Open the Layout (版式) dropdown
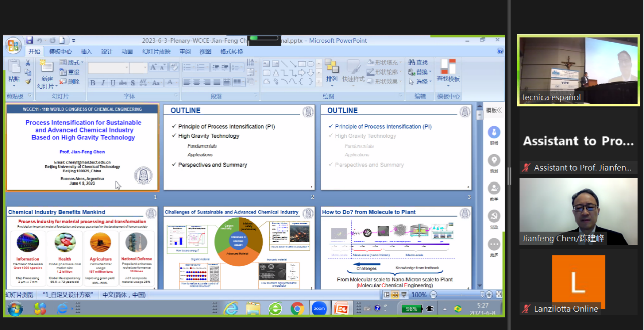This screenshot has width=644, height=330. point(71,63)
